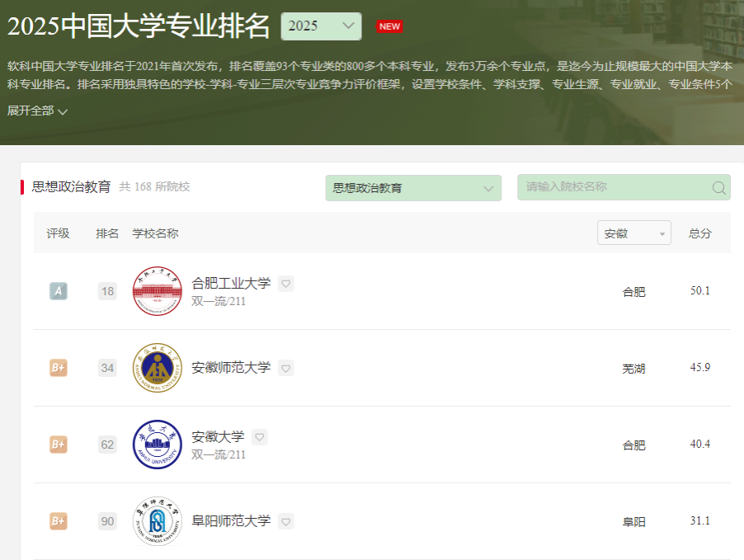Image resolution: width=744 pixels, height=560 pixels.
Task: Click the 总分 column header
Action: (x=699, y=233)
